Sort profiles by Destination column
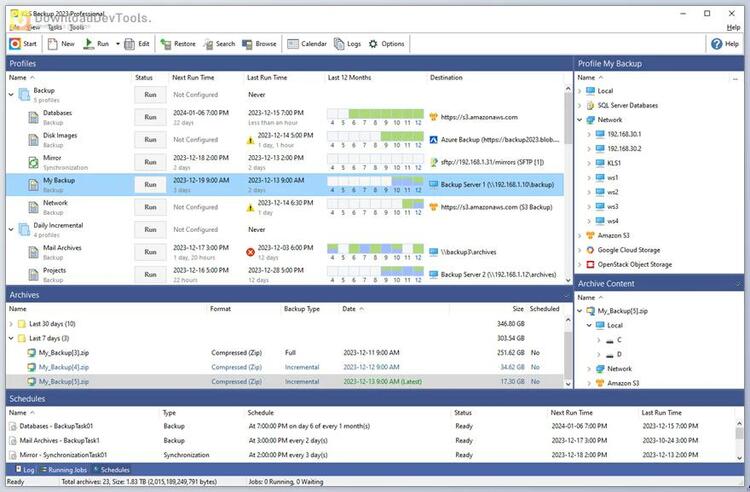The height and width of the screenshot is (492, 750). (x=446, y=77)
